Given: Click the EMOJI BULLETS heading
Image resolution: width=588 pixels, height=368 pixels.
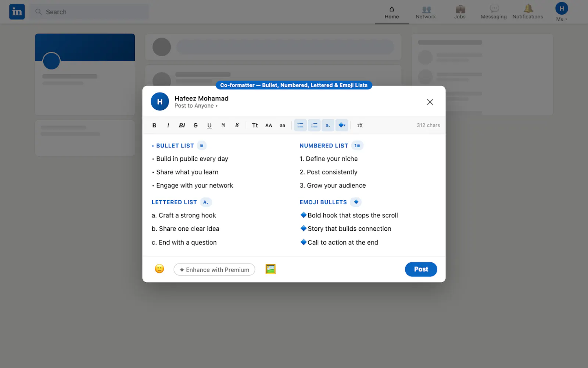Looking at the screenshot, I should (x=323, y=202).
